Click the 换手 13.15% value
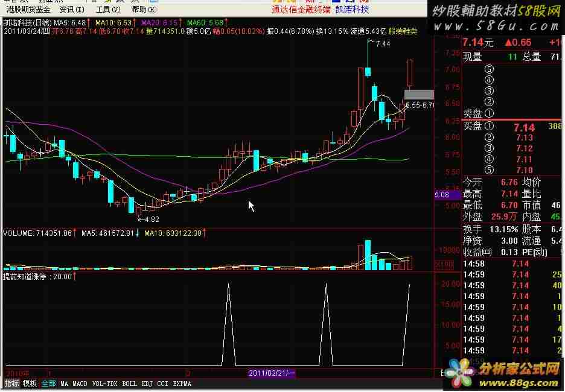Image resolution: width=565 pixels, height=392 pixels. (504, 229)
